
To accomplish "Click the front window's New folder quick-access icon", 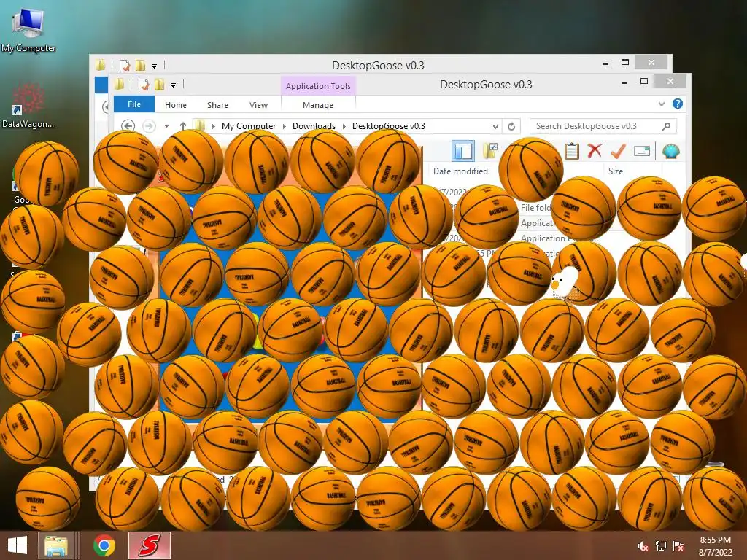I will coord(159,85).
